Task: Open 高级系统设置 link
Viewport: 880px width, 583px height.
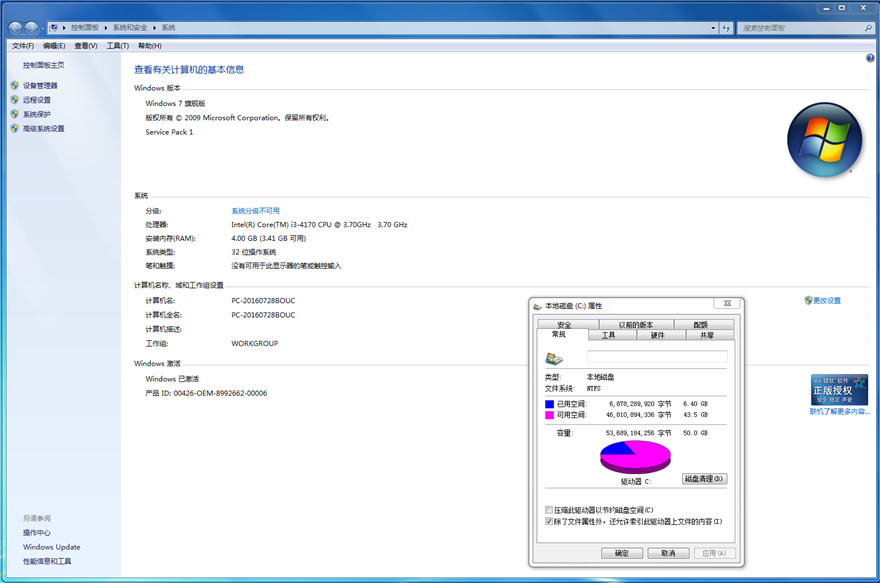Action: point(43,128)
